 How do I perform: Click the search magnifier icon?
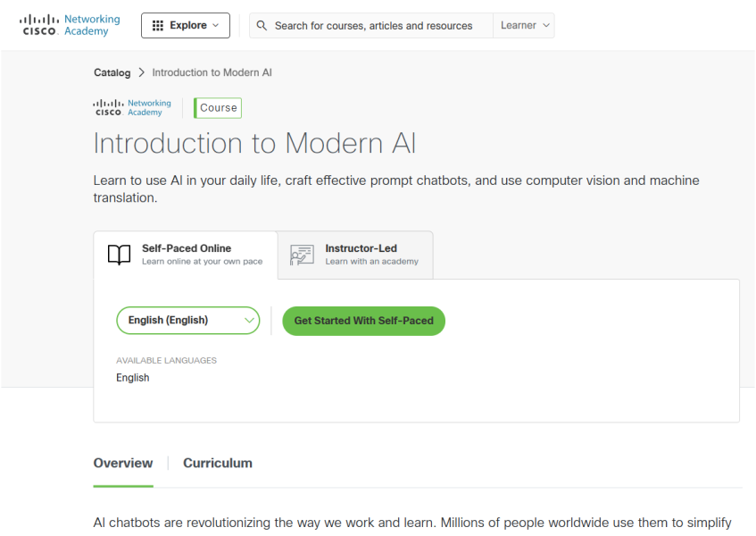[x=262, y=26]
